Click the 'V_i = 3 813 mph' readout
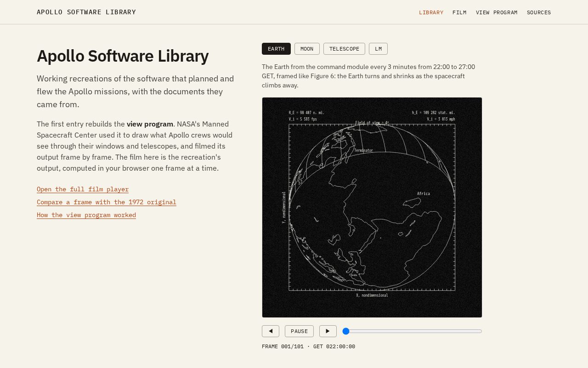The width and height of the screenshot is (588, 368). point(441,119)
